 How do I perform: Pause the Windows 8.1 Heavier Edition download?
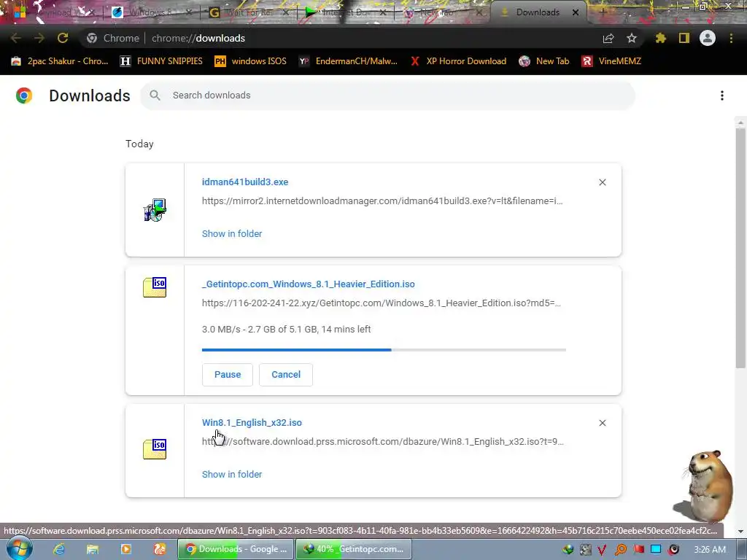(x=228, y=375)
